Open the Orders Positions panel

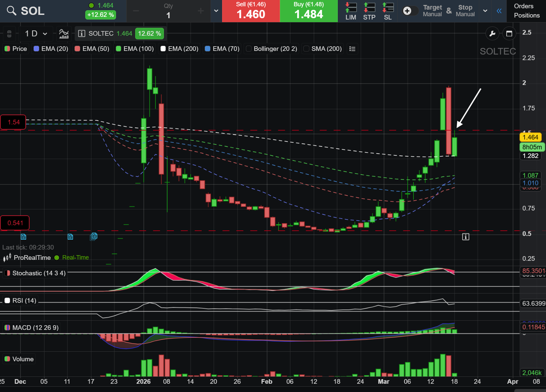[x=526, y=11]
